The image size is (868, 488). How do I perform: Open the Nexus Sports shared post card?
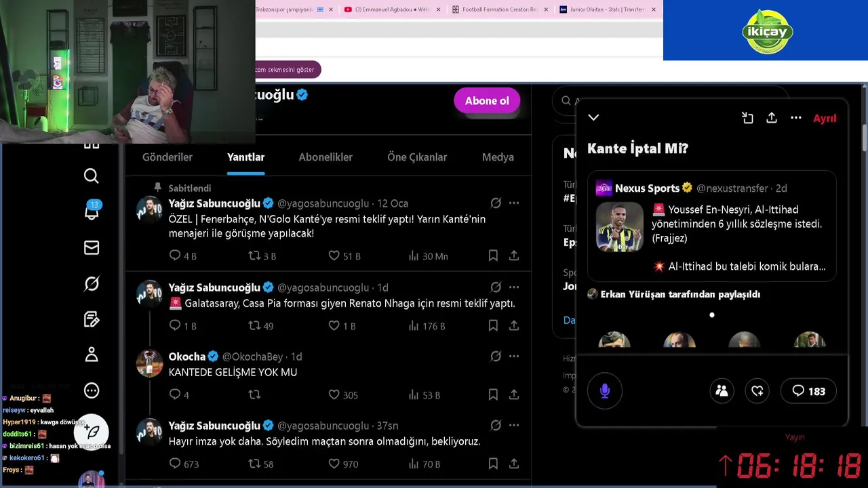coord(711,226)
